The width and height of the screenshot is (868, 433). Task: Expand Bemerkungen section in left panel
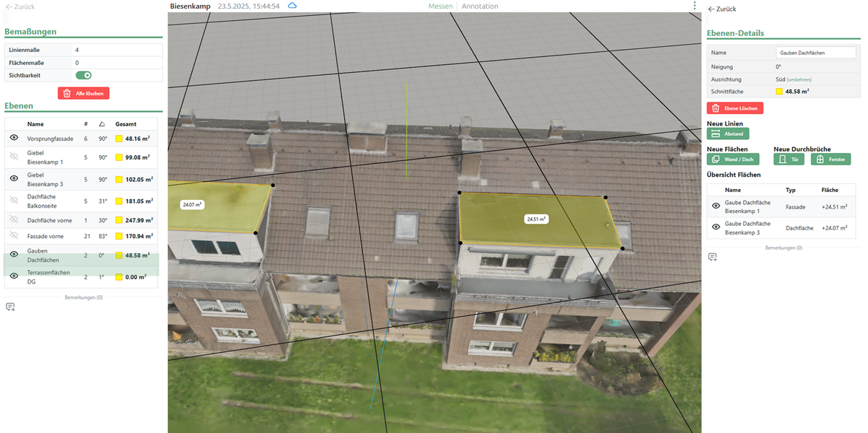click(x=83, y=297)
